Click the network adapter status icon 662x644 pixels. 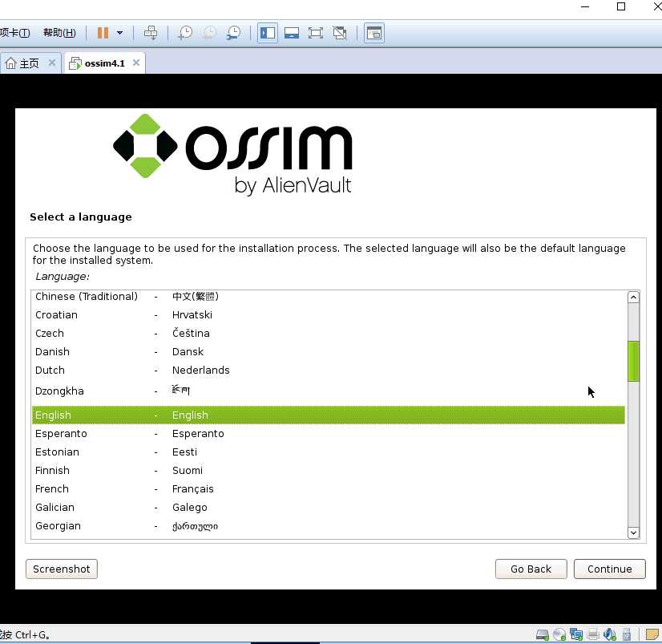point(576,634)
